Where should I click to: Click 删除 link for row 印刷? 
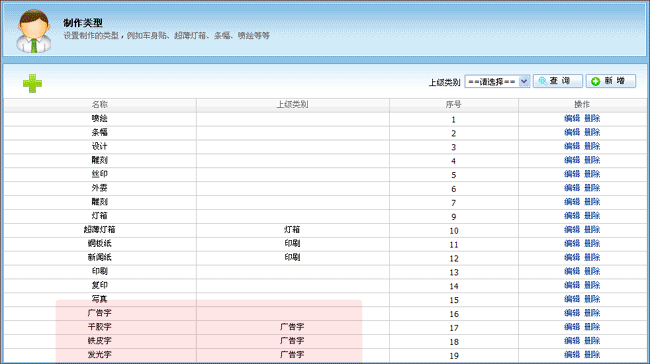(592, 271)
